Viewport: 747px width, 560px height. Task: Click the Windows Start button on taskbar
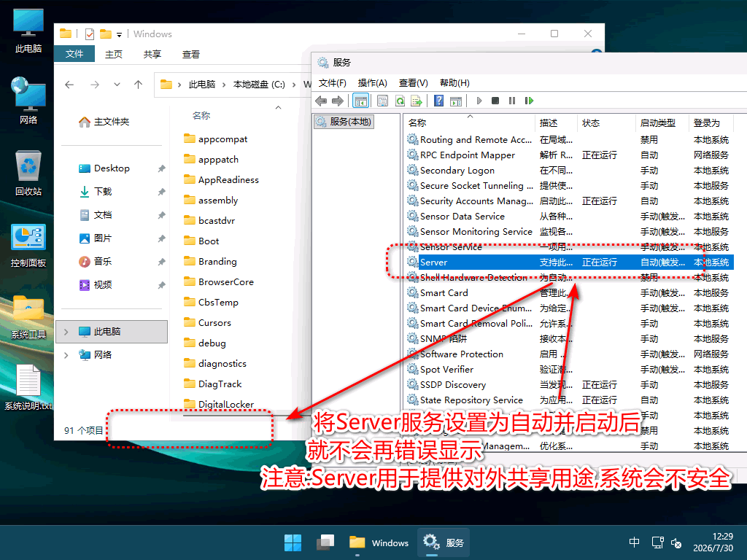click(x=293, y=542)
